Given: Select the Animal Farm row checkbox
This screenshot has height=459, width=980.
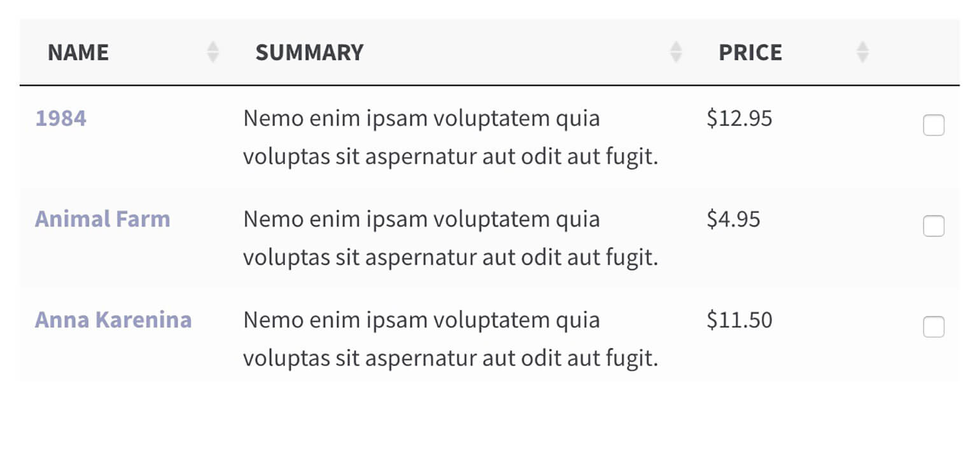Looking at the screenshot, I should 933,226.
